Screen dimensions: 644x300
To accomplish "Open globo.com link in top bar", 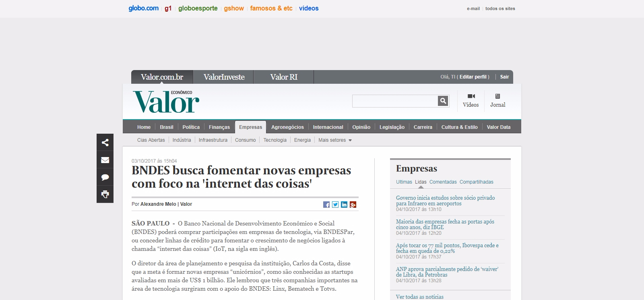I will (x=143, y=8).
